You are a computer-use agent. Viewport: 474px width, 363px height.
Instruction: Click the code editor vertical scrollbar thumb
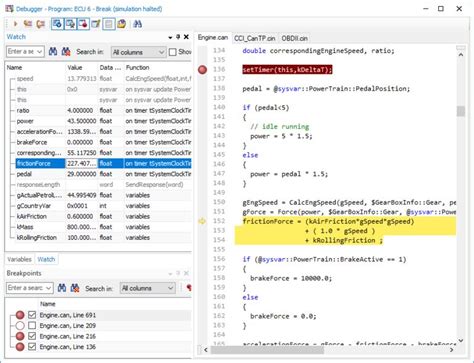[x=461, y=111]
